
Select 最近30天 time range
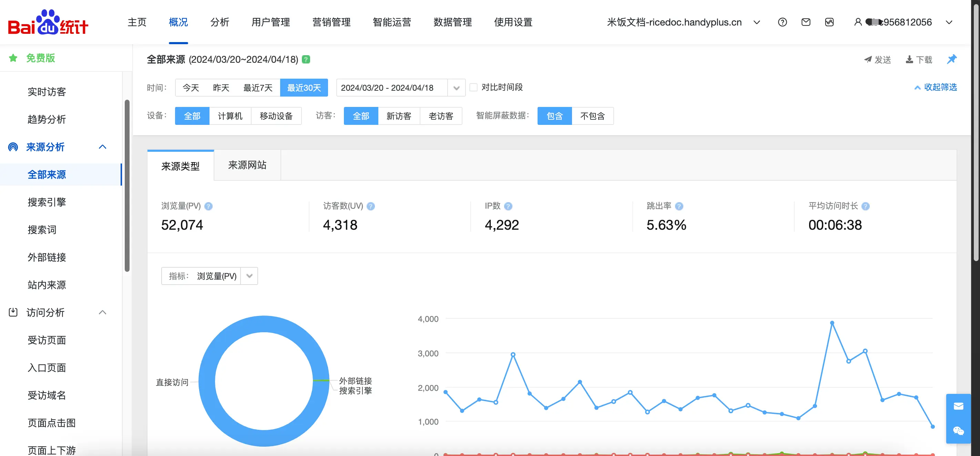click(x=304, y=88)
